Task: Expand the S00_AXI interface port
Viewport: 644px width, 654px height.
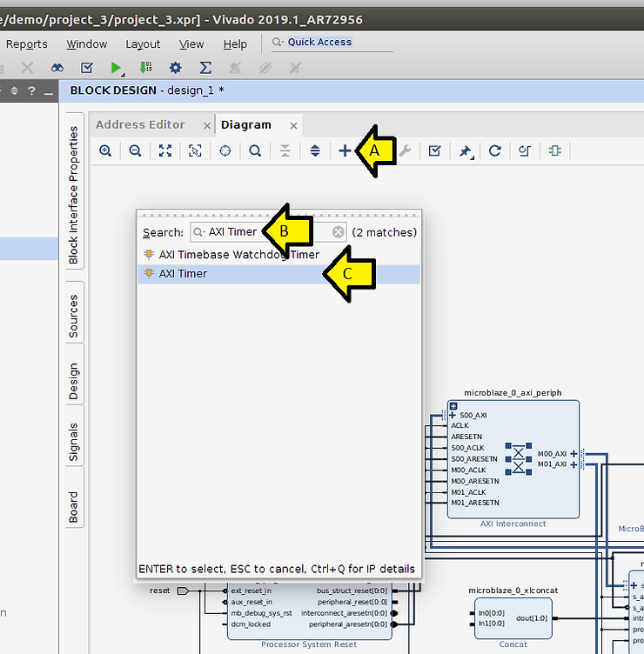Action: (453, 416)
